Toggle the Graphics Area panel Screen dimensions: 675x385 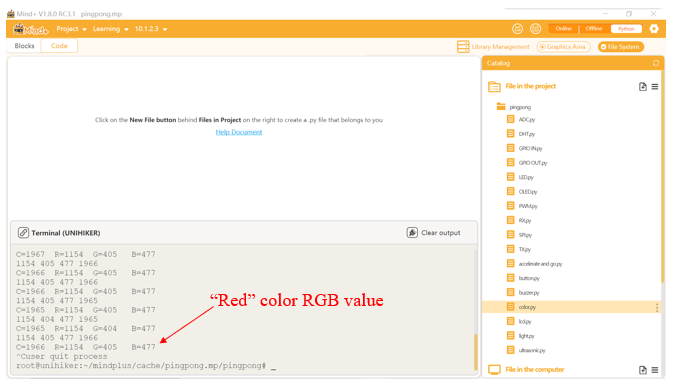tap(563, 47)
